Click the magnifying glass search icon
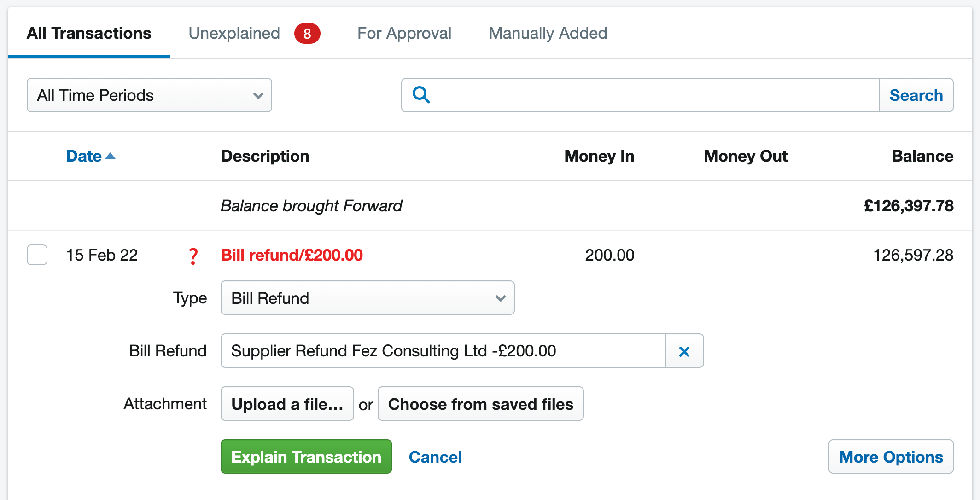980x500 pixels. point(421,95)
